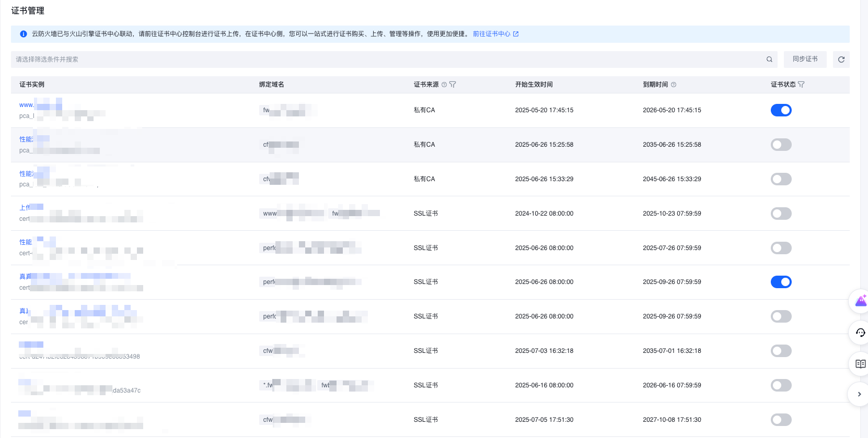This screenshot has height=438, width=868.
Task: Open the purple AI assistant floating icon
Action: click(x=860, y=301)
